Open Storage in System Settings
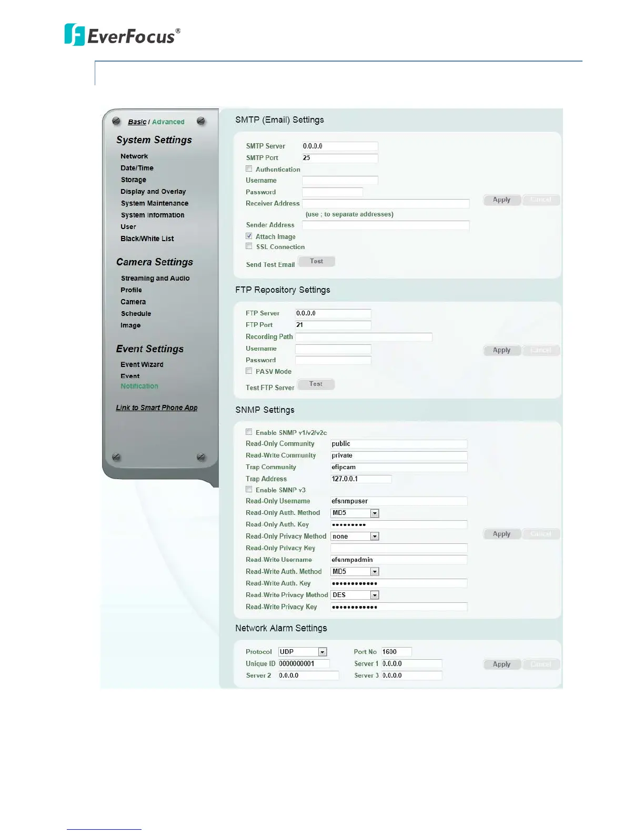This screenshot has width=644, height=834. pos(133,180)
